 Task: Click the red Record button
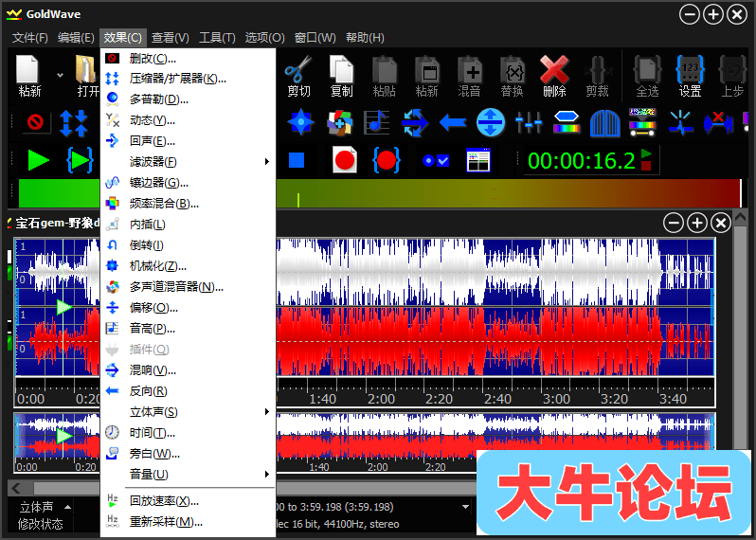click(x=344, y=160)
